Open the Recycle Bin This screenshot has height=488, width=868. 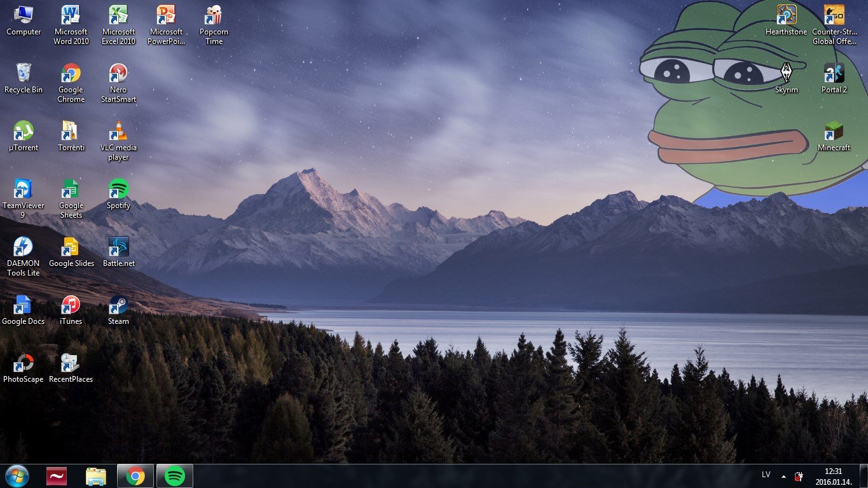click(x=24, y=78)
